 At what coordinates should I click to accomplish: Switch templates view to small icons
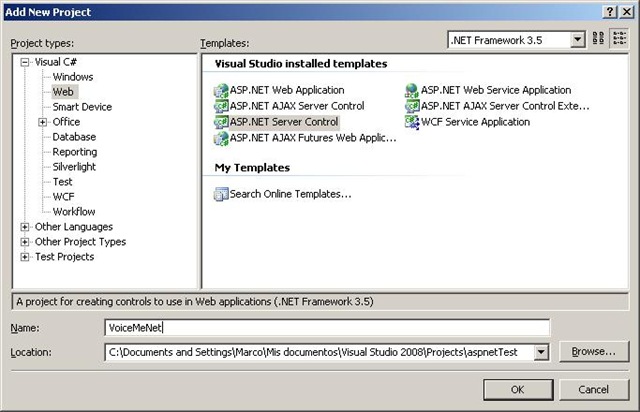619,39
